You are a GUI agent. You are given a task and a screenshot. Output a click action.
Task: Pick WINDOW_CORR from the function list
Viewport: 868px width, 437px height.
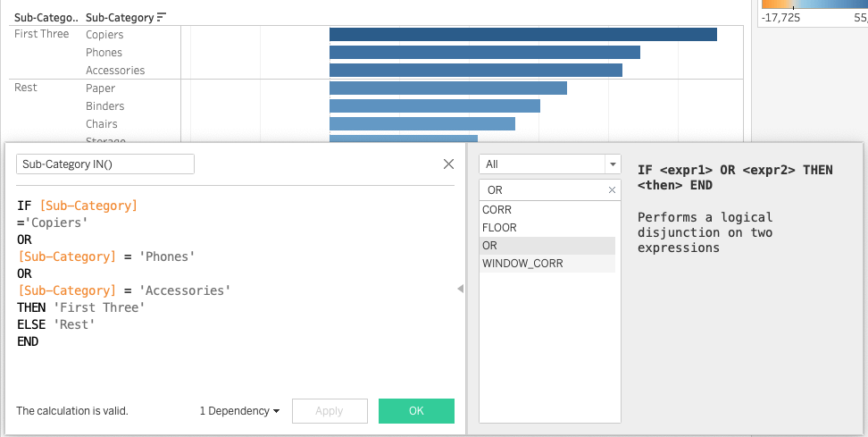pos(522,264)
